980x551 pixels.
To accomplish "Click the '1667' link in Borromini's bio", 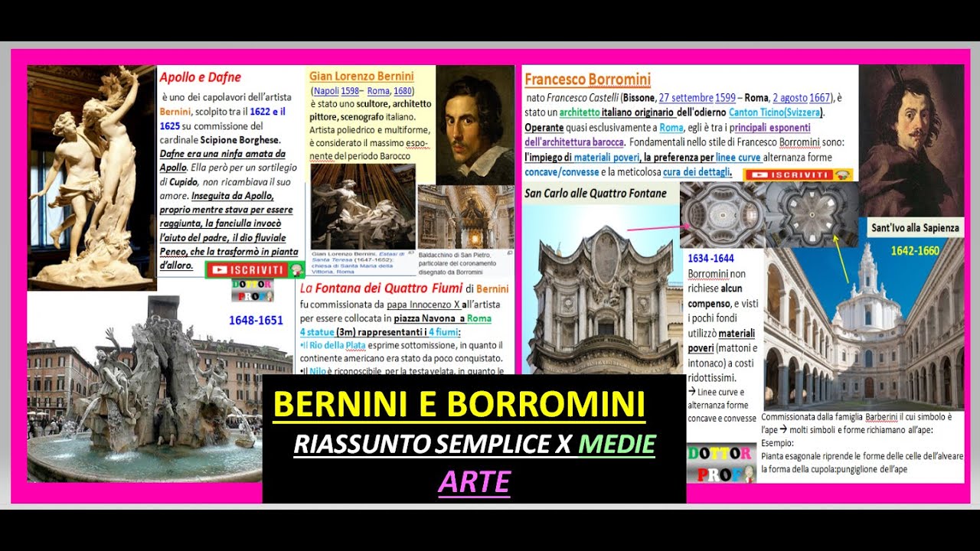I will click(x=820, y=98).
